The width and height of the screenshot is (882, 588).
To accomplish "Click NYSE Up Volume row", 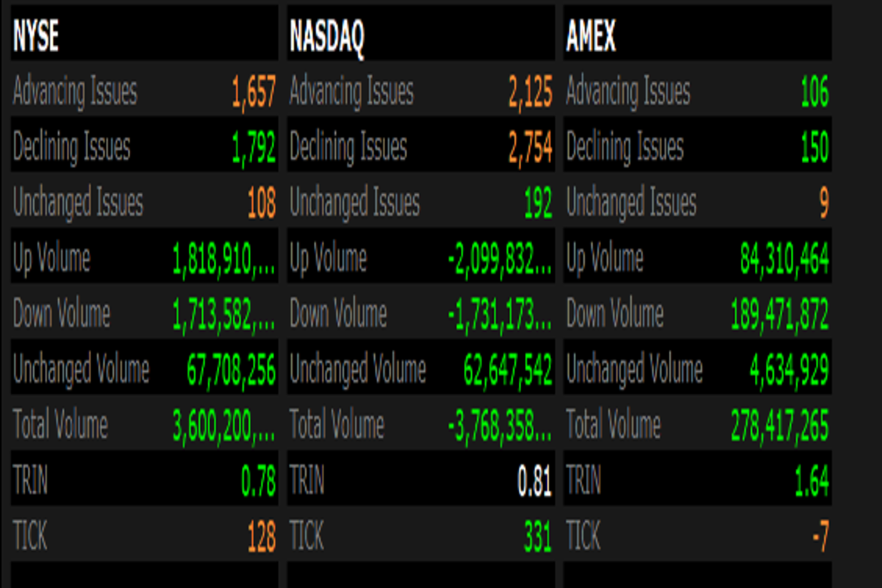I will [x=144, y=259].
